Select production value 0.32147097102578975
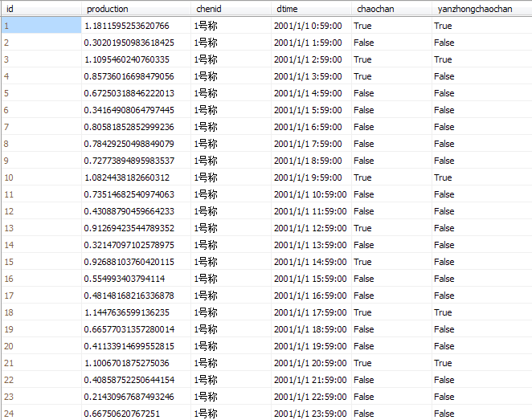This screenshot has height=420, width=532. [x=129, y=245]
